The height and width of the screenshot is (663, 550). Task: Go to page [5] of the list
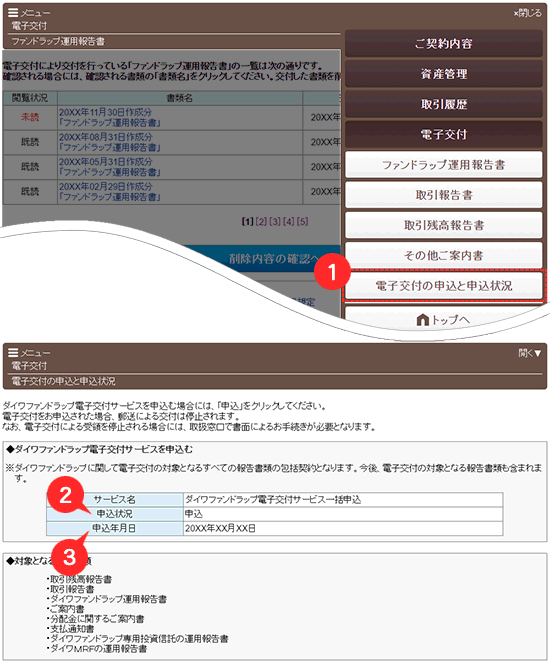point(302,222)
